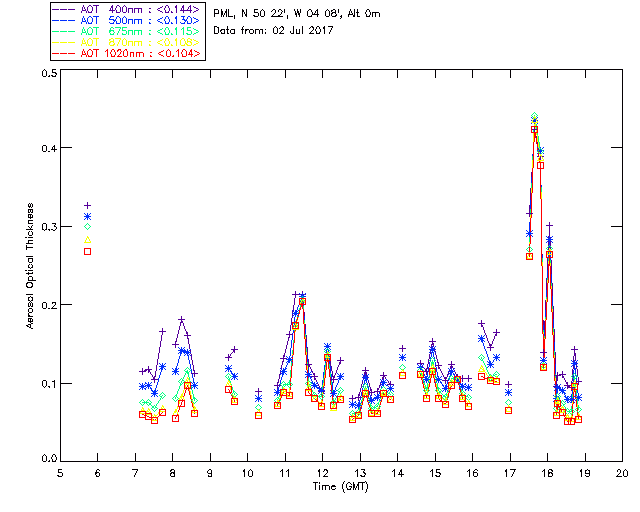Click the isolated red square marker before time 6
This screenshot has height=512, width=640.
[87, 252]
